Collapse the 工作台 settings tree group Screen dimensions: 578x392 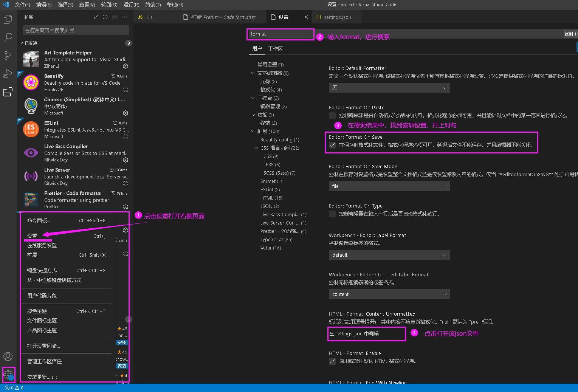(x=253, y=98)
